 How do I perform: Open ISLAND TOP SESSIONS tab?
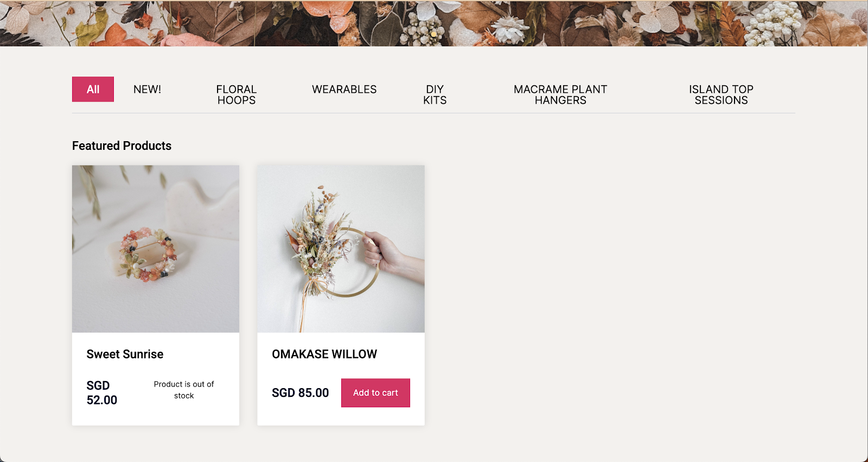[721, 94]
